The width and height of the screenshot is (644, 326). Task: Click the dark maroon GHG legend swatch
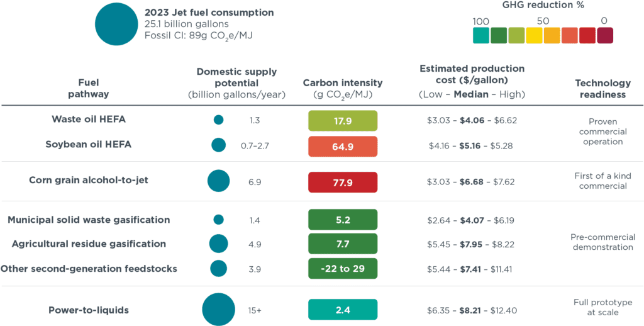[x=605, y=35]
